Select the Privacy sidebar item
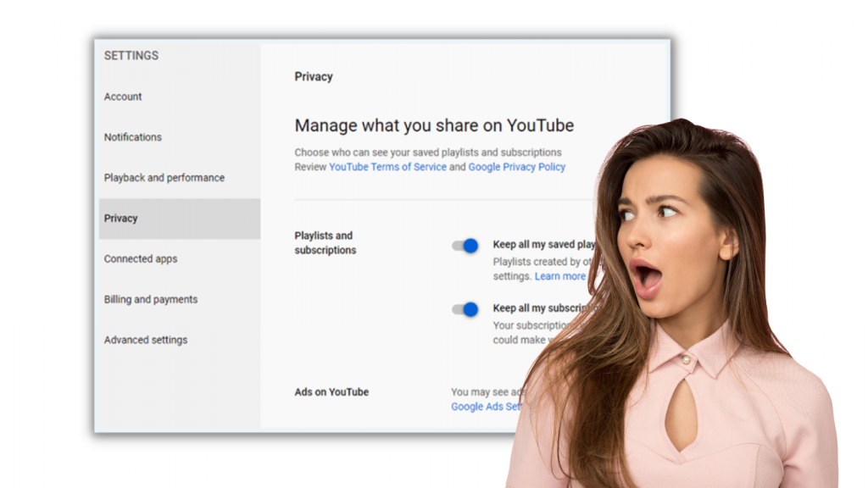868x488 pixels. click(x=180, y=219)
